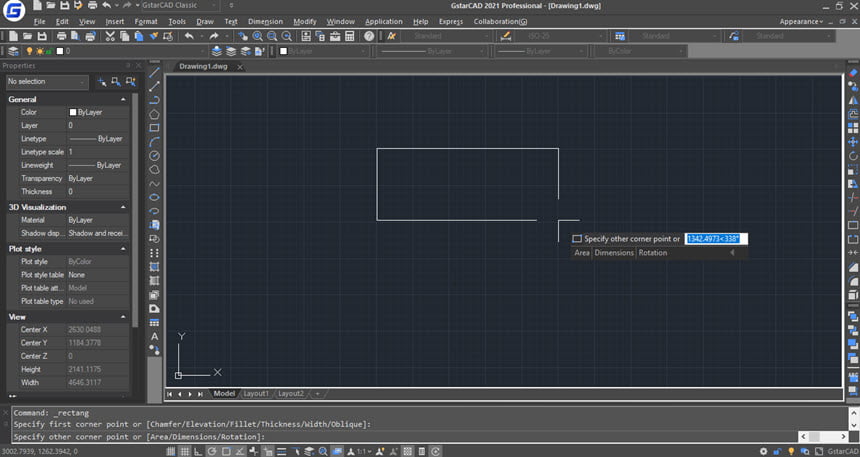The width and height of the screenshot is (860, 457).
Task: Switch to the Layout1 tab
Action: [x=256, y=394]
